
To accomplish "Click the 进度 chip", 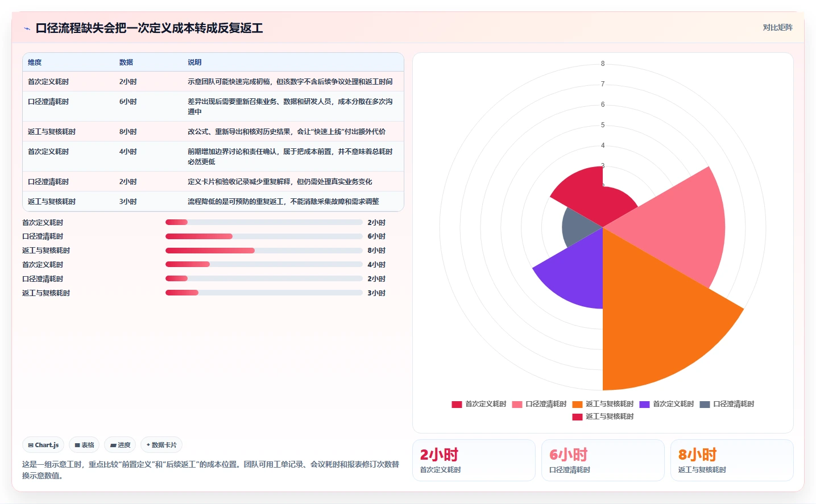I will tap(120, 445).
